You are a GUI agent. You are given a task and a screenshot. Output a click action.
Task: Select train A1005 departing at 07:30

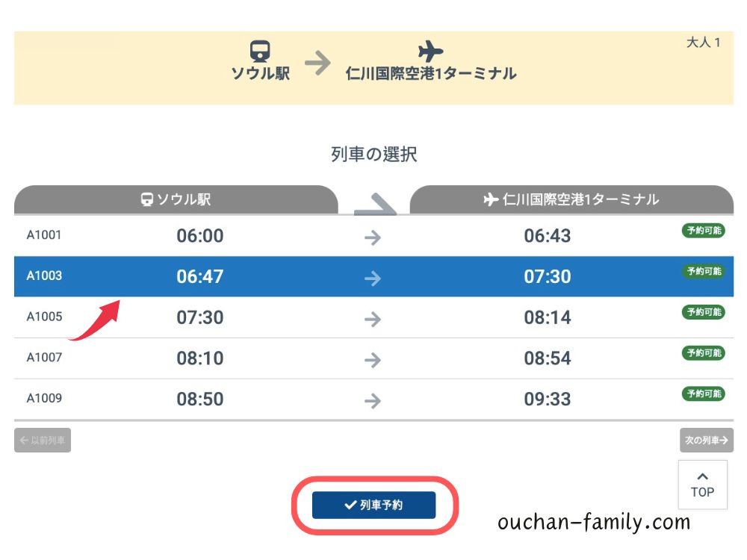click(x=374, y=317)
